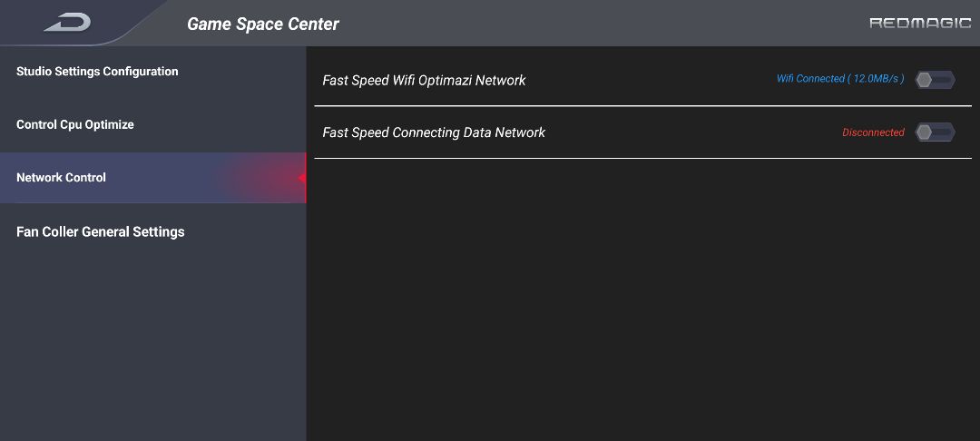980x441 pixels.
Task: Click the red glow highlight on Network Control
Action: 262,178
